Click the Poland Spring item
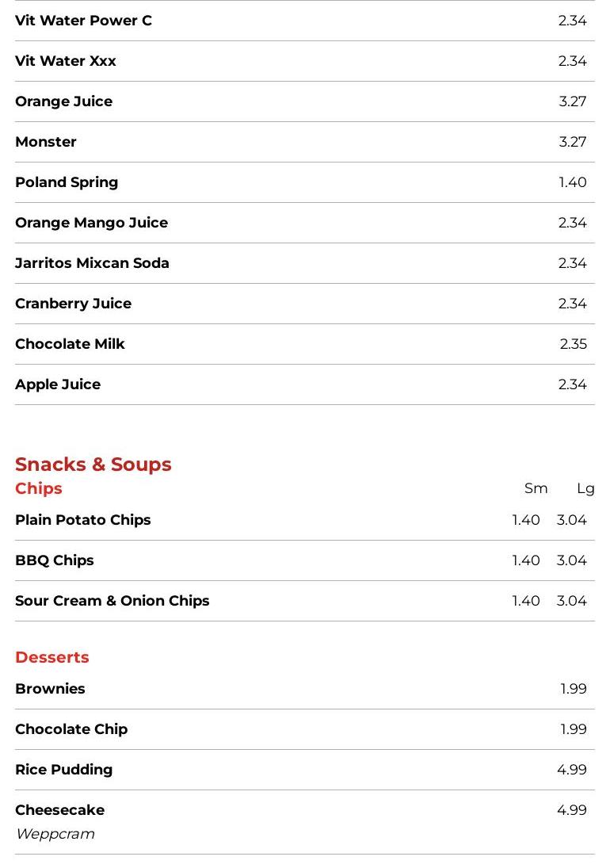610x868 pixels. (305, 182)
